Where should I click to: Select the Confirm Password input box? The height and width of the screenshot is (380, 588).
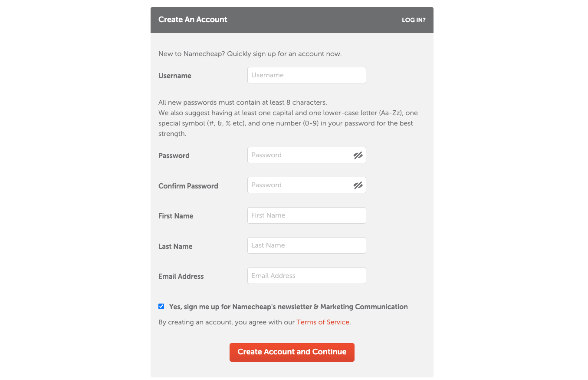299,185
